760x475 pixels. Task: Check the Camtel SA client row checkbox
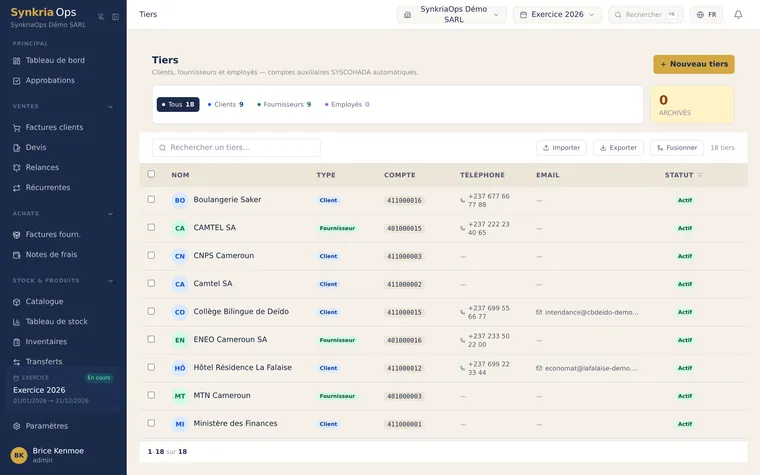pyautogui.click(x=151, y=283)
